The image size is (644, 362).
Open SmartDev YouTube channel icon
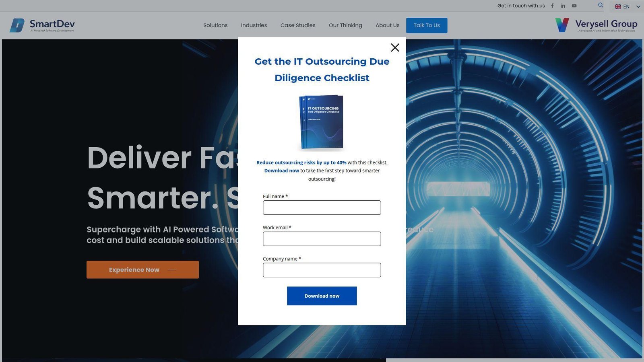click(x=574, y=6)
